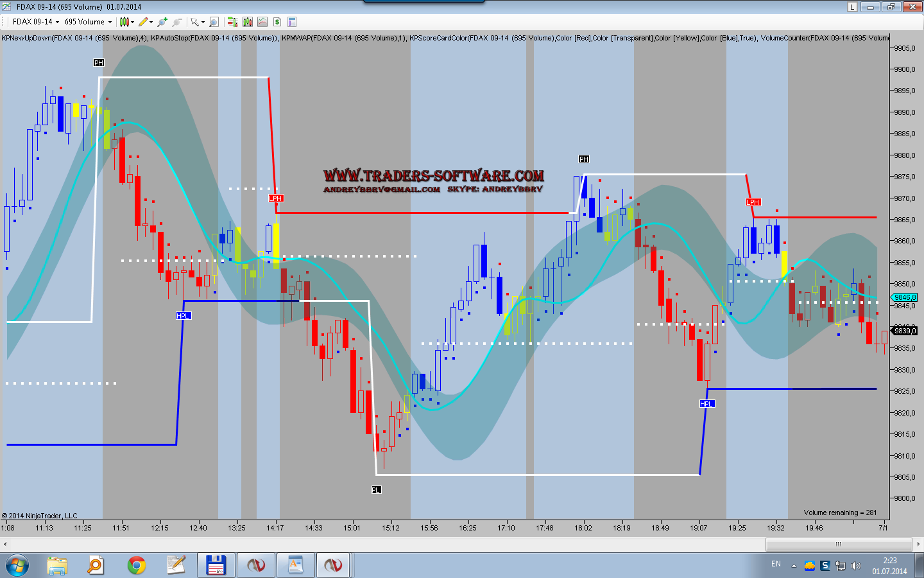
Task: Click the scrollbar left arrow
Action: tap(5, 544)
